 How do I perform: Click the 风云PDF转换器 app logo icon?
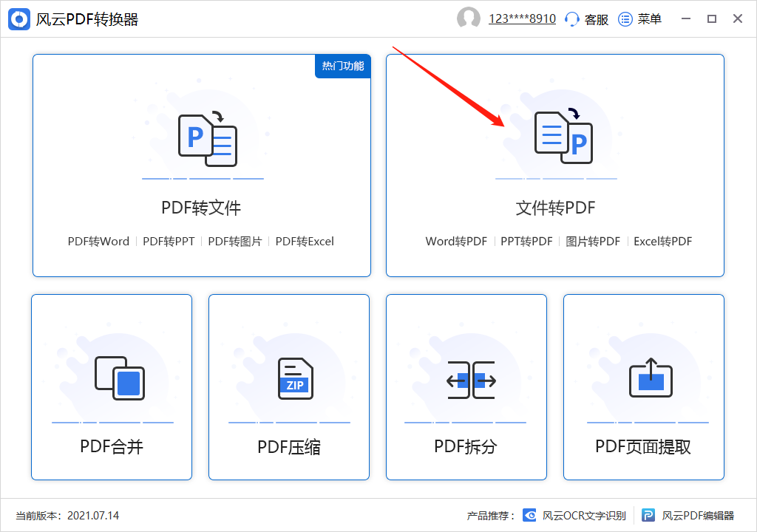18,19
